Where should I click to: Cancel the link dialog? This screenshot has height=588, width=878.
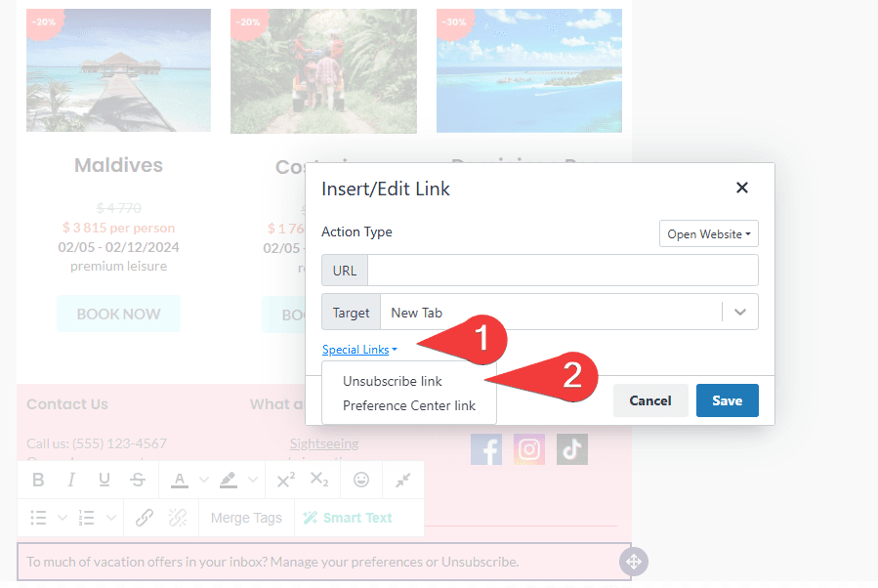650,400
